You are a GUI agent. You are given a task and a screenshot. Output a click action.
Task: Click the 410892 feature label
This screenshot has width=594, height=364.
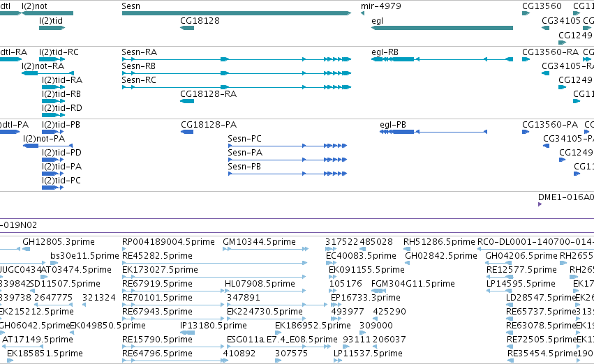click(x=239, y=354)
